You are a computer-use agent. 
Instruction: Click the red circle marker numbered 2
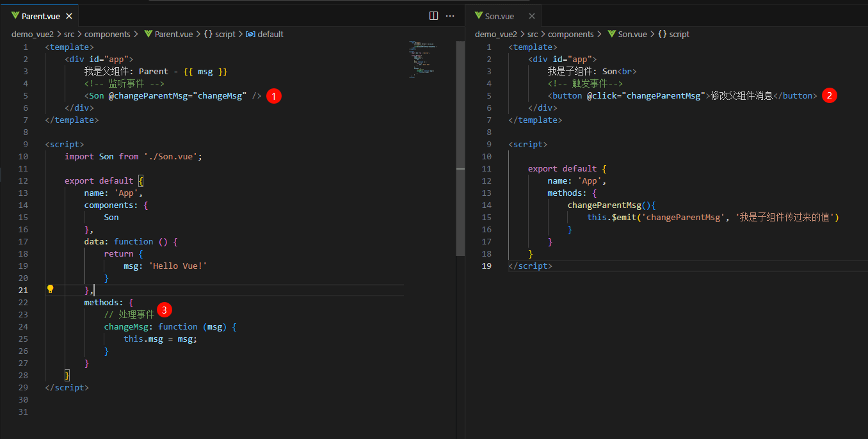pos(830,96)
